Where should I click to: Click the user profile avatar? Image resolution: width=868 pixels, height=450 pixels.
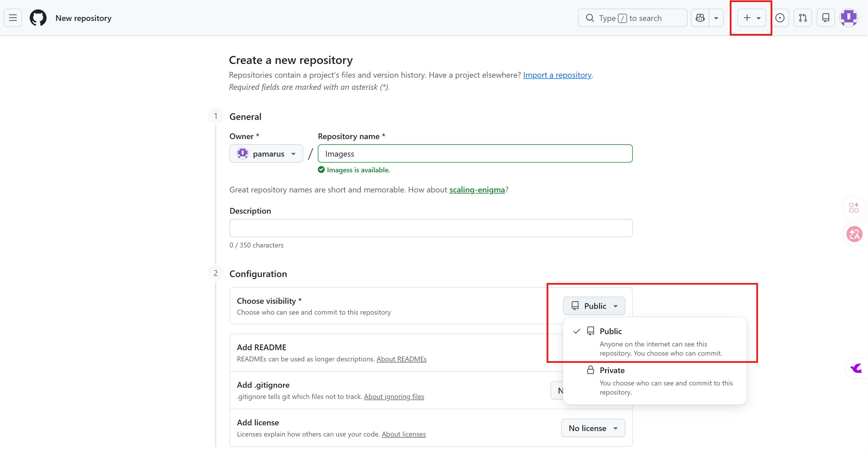[848, 18]
